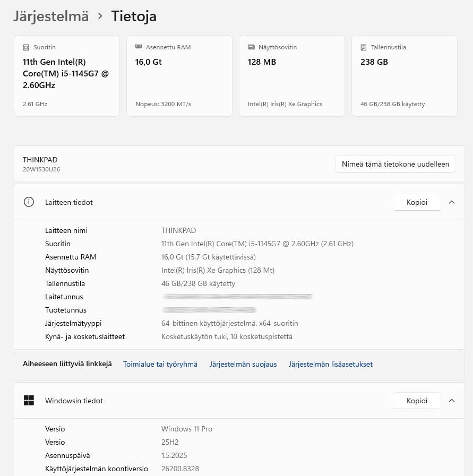Image resolution: width=473 pixels, height=476 pixels.
Task: Click the Käyttöjärjestelmän koontiversio label
Action: tap(96, 469)
